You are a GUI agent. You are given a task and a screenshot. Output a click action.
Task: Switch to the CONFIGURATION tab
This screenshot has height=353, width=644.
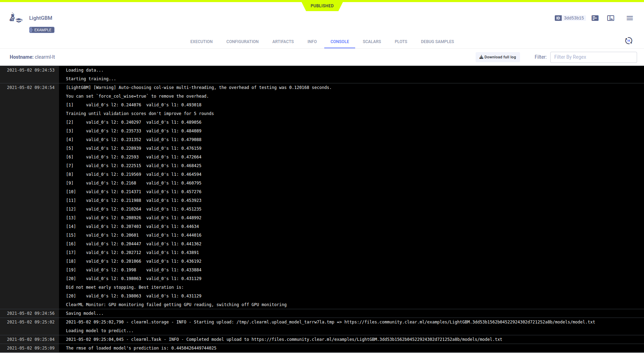[242, 42]
